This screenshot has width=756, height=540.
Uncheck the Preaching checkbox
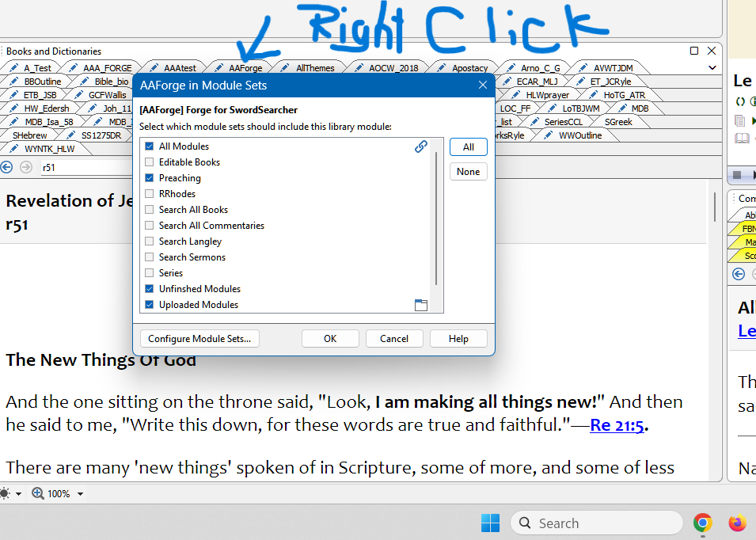click(x=150, y=178)
